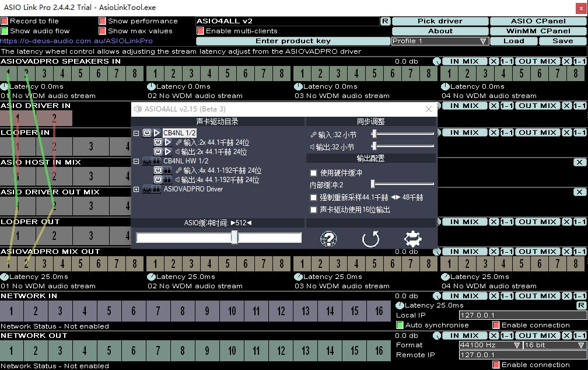Click the latency wheel of 01 ASIOVADPRO SPEAKERS IN stream
Screen dimensions: 588x370
click(5, 87)
